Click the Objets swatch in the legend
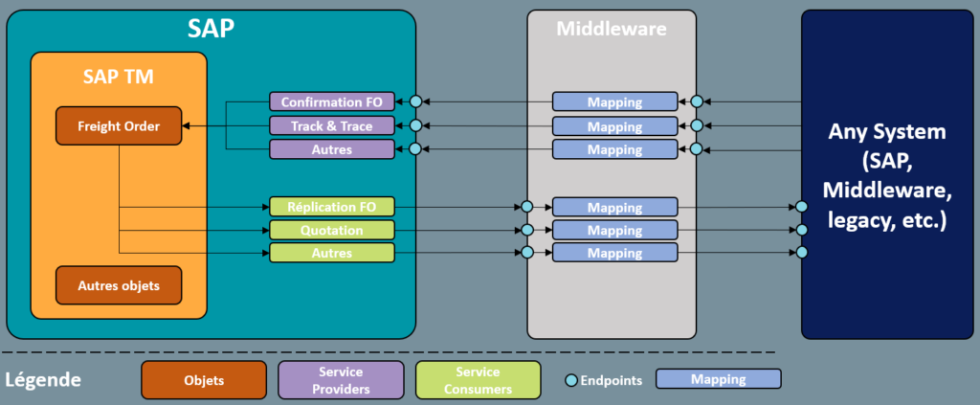Image resolution: width=980 pixels, height=405 pixels. click(x=204, y=380)
